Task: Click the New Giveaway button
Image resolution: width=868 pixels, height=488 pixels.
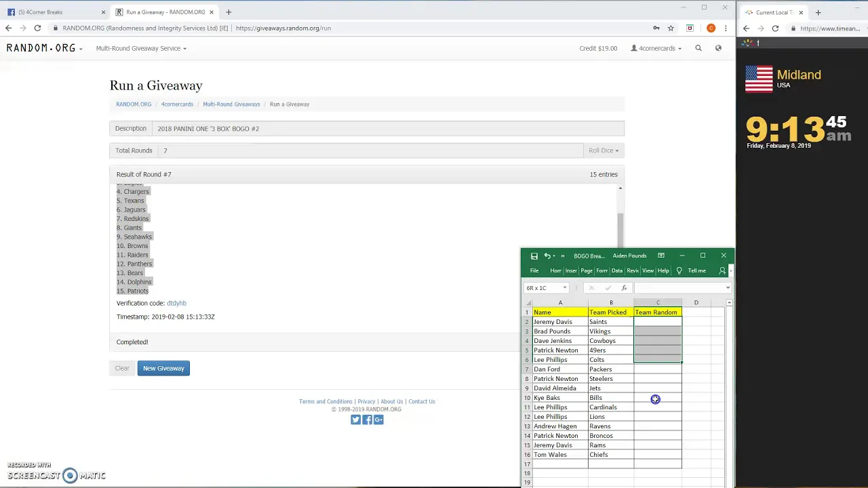Action: click(x=163, y=368)
